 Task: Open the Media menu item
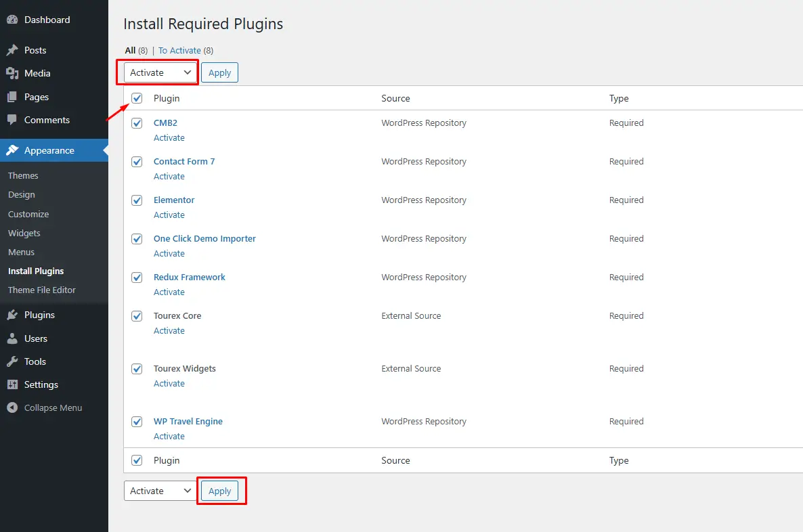(37, 73)
